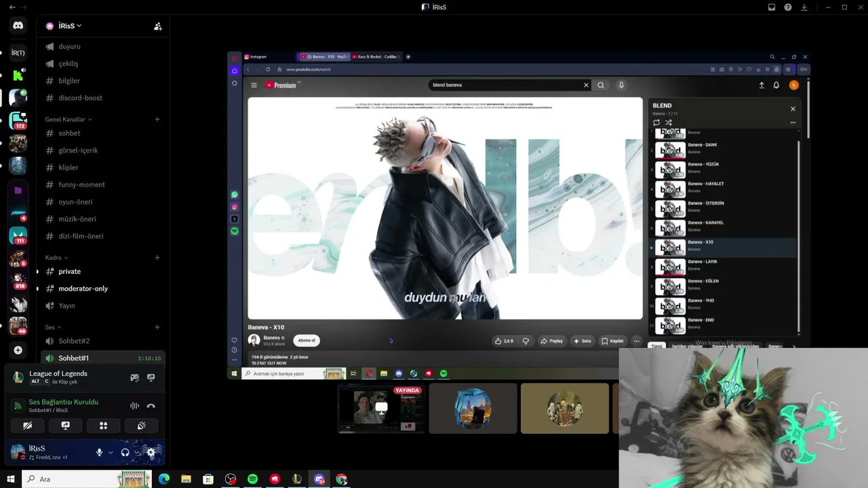Open YouTube account avatar in stream
Image resolution: width=868 pixels, height=488 pixels.
(794, 85)
